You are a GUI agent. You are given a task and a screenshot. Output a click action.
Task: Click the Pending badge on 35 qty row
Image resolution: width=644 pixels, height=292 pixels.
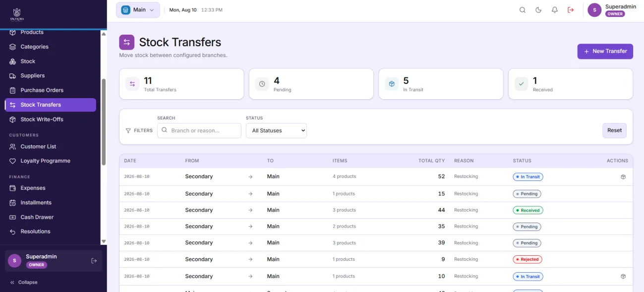[x=527, y=227]
